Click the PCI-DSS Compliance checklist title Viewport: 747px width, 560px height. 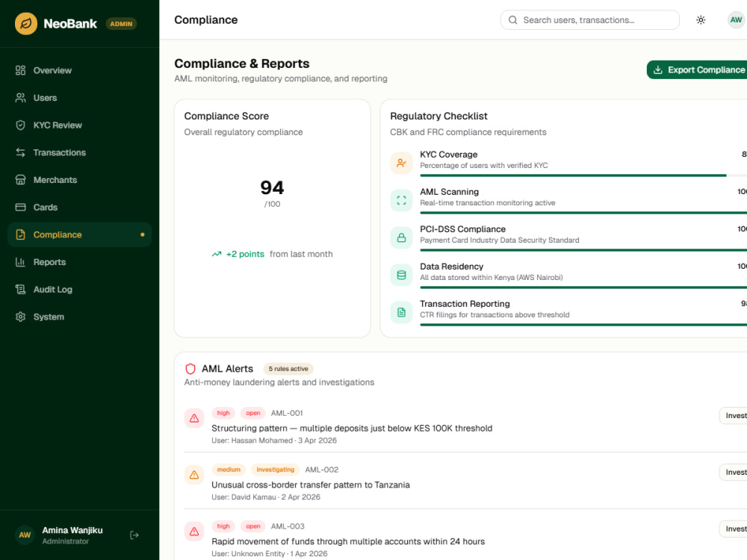462,229
